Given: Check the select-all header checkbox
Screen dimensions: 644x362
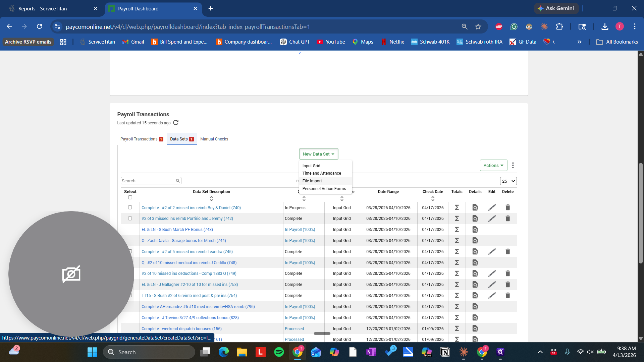Looking at the screenshot, I should point(130,197).
